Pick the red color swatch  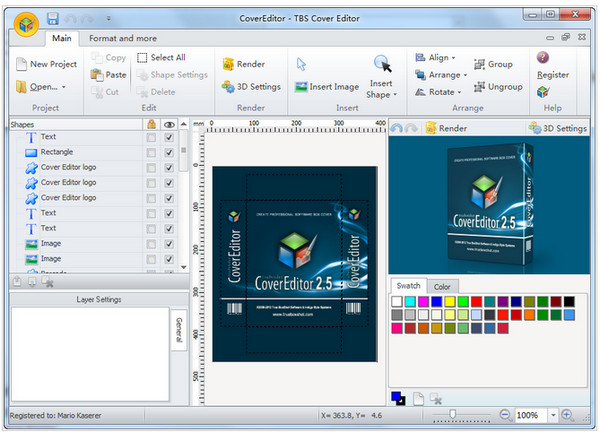(478, 301)
